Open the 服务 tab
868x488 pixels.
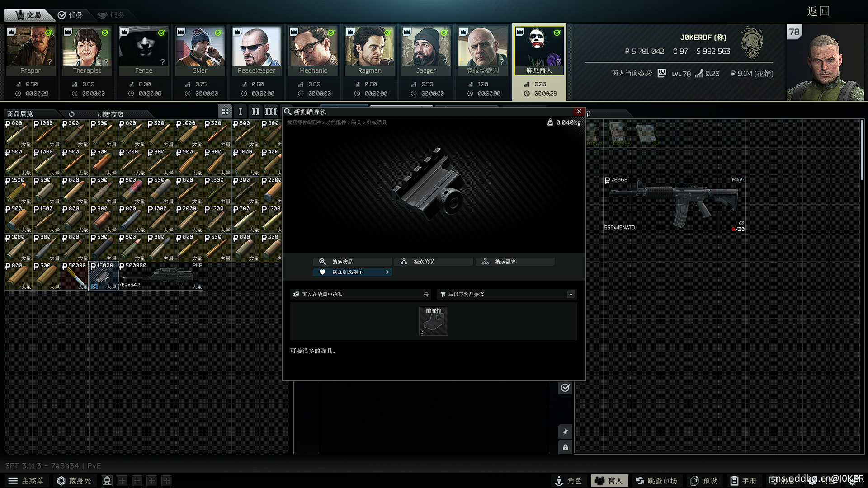tap(112, 15)
